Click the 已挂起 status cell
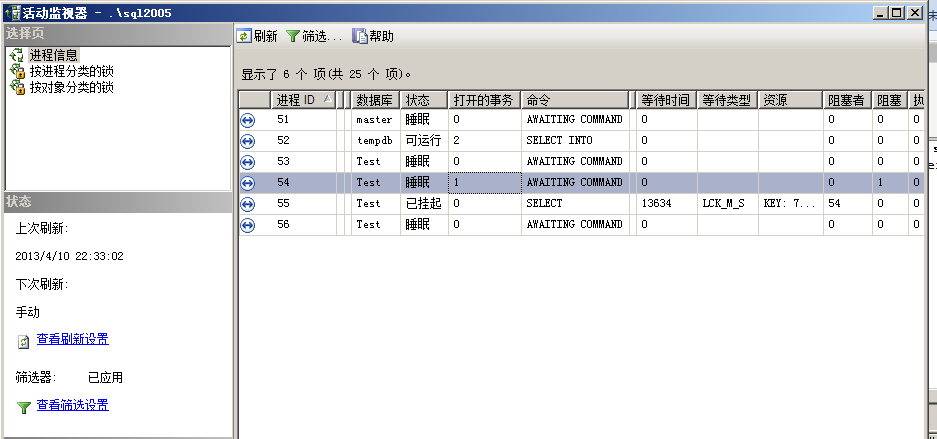This screenshot has height=439, width=937. coord(424,203)
